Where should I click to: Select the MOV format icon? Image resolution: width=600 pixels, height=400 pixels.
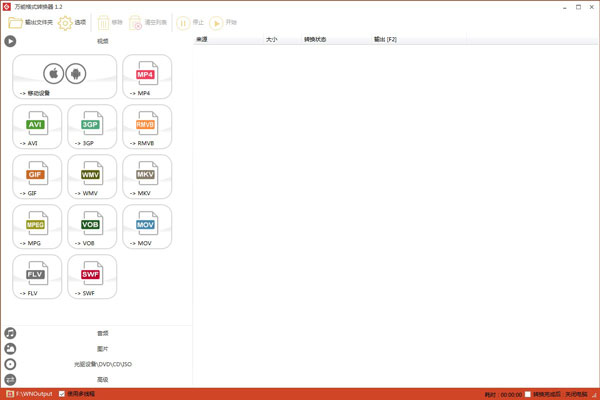[x=146, y=227]
